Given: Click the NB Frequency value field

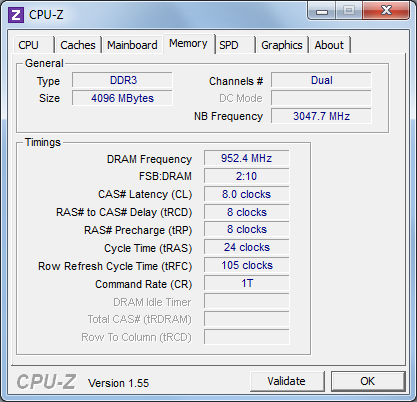Looking at the screenshot, I should [321, 116].
